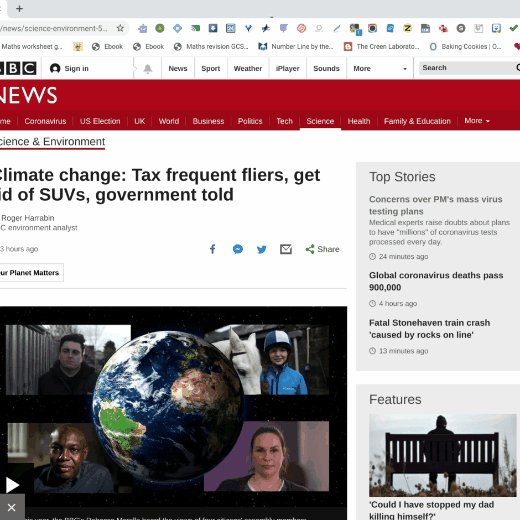Click the browser address bar URL
The width and height of the screenshot is (520, 520).
[x=54, y=28]
